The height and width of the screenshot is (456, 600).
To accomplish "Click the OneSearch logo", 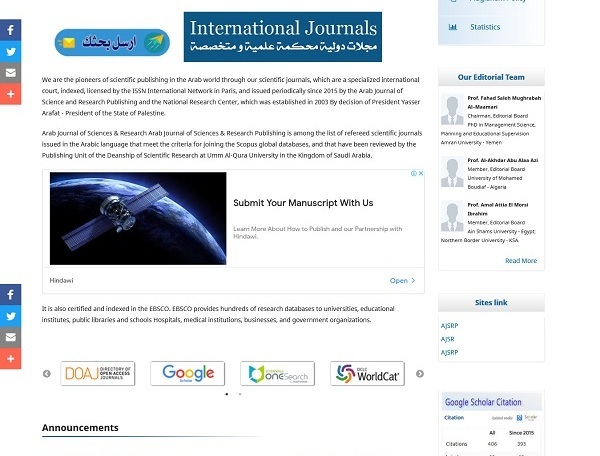I will click(x=277, y=374).
